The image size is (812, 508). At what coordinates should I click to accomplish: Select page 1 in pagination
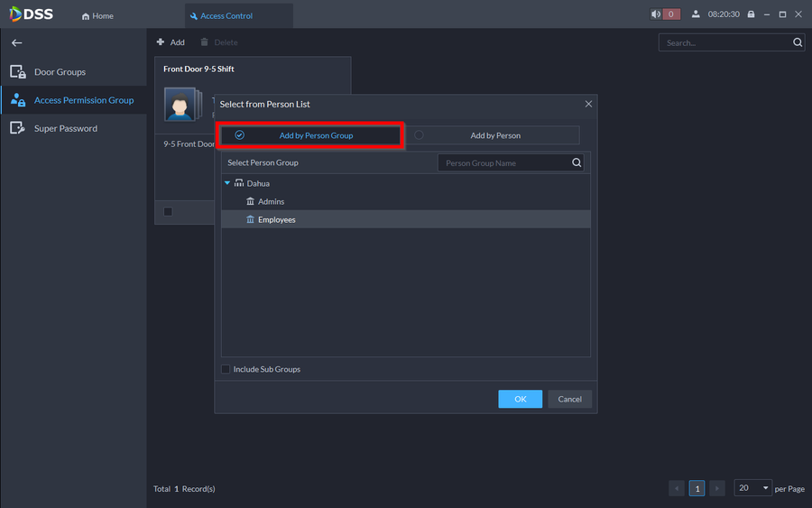click(697, 488)
